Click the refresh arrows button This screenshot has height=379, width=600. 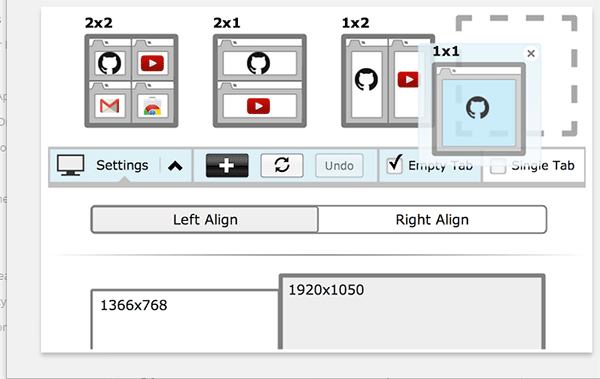[x=282, y=165]
